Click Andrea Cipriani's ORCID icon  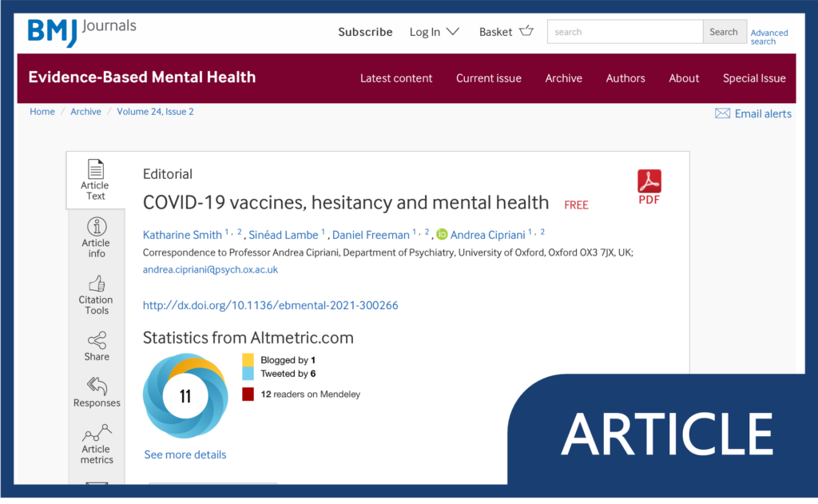tap(442, 235)
